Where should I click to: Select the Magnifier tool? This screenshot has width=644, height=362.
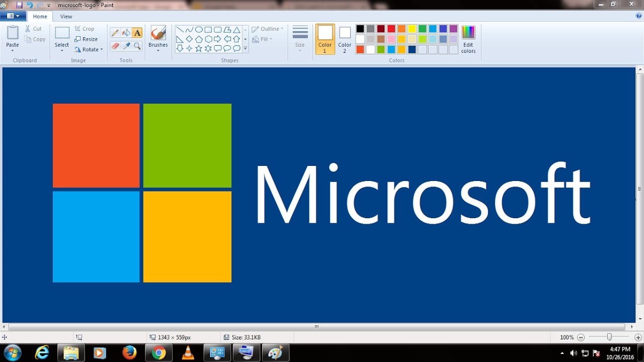point(137,46)
